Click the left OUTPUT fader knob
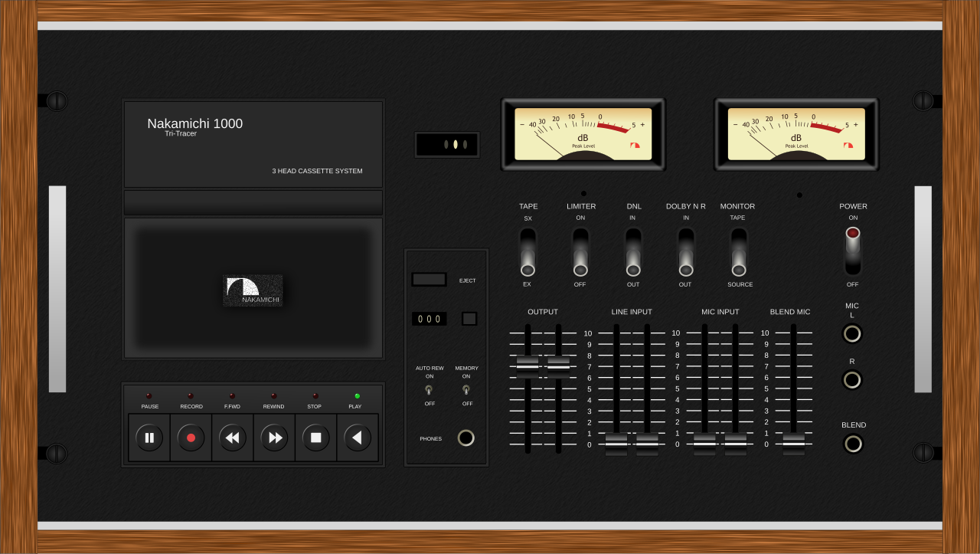The width and height of the screenshot is (980, 554). click(x=528, y=367)
